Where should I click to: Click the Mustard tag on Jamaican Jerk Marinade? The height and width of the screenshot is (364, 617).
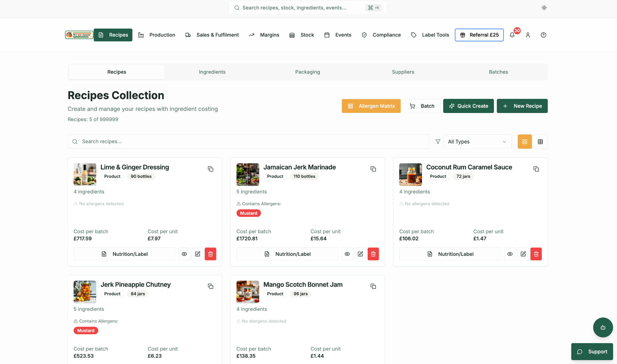pyautogui.click(x=249, y=213)
